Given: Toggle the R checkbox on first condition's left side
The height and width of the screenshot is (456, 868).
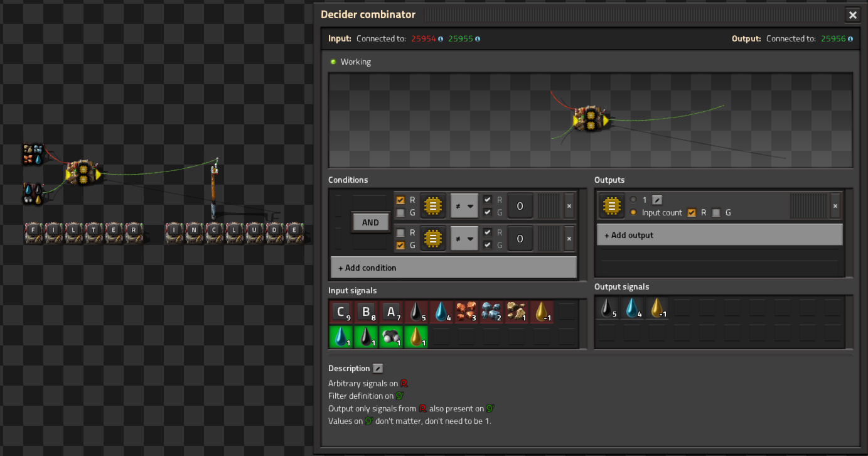Looking at the screenshot, I should click(400, 200).
